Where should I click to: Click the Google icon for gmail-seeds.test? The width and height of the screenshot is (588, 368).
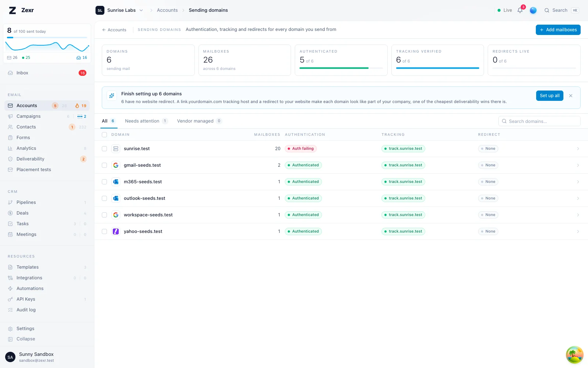(116, 165)
